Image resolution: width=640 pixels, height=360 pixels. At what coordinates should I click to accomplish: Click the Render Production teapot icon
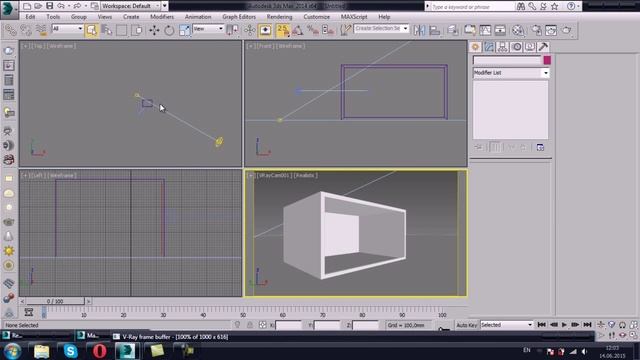567,30
